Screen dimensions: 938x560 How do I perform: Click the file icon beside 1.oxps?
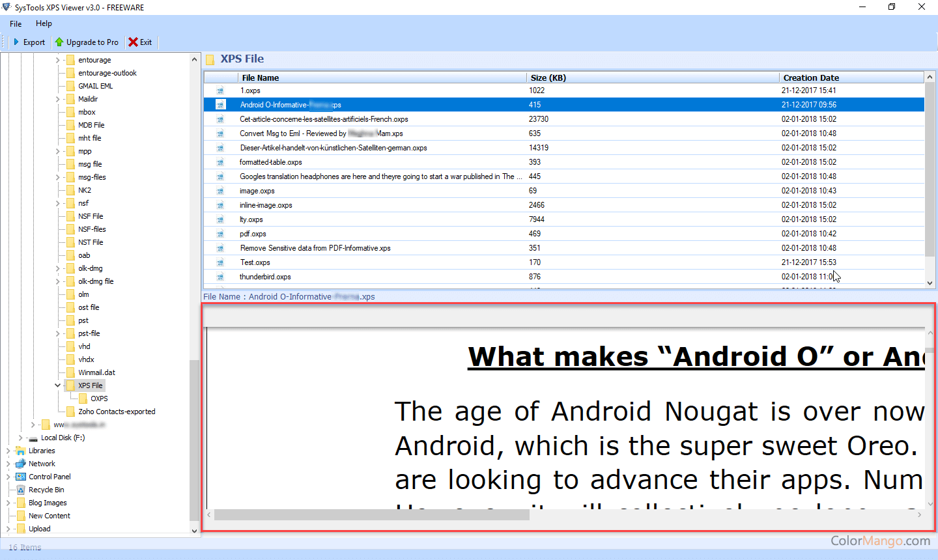click(220, 91)
